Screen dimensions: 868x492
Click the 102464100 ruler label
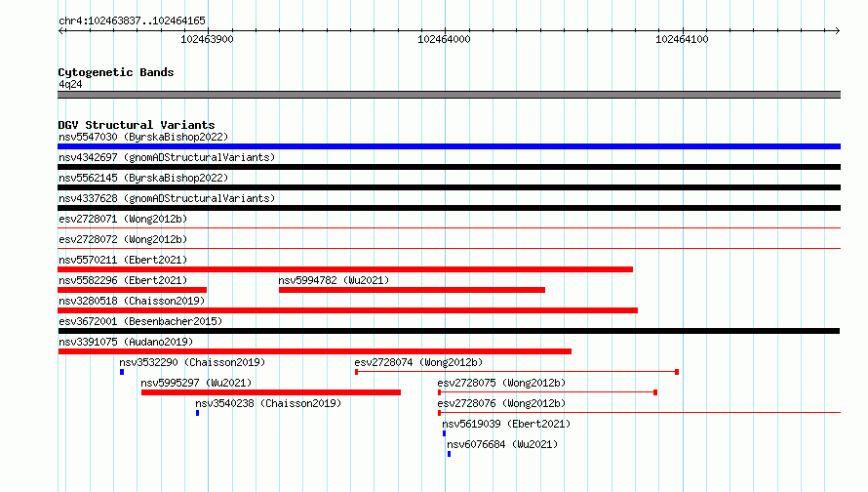pos(682,39)
